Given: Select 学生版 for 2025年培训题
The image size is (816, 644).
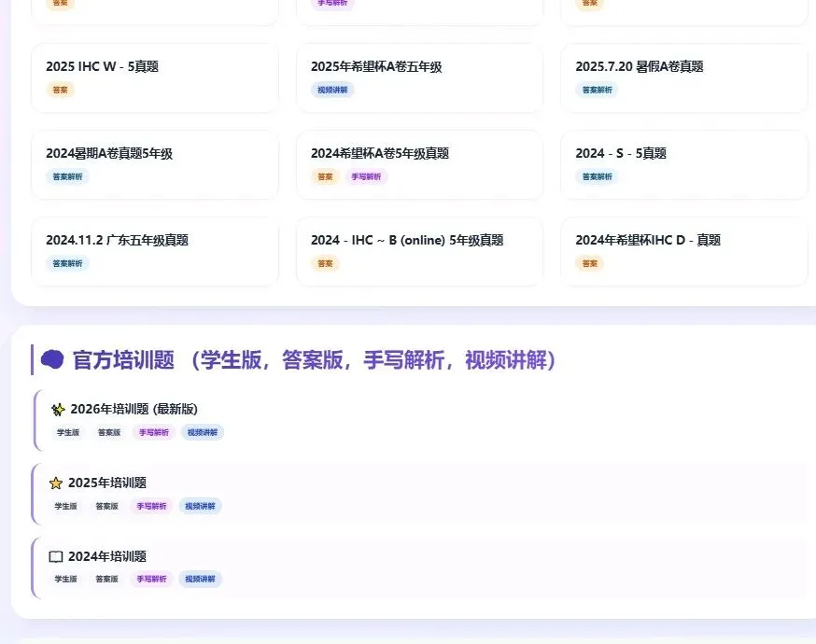Looking at the screenshot, I should pos(66,506).
